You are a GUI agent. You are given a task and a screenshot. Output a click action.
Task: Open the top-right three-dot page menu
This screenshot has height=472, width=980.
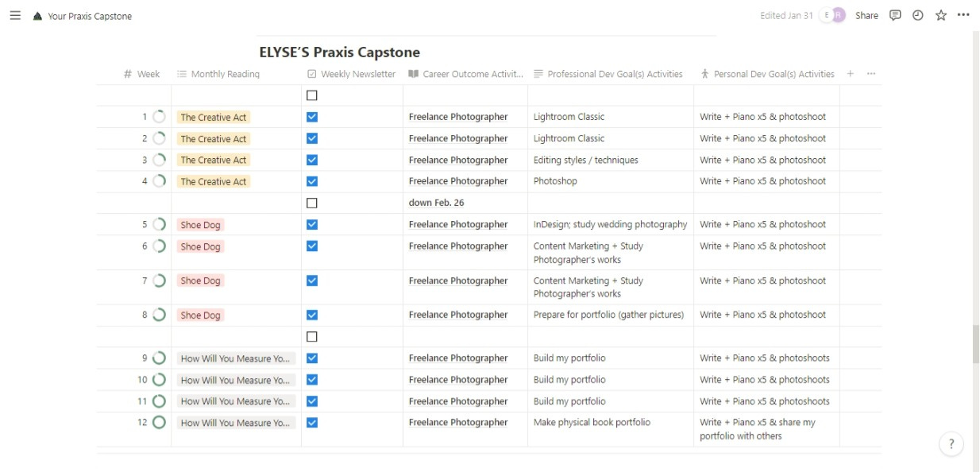click(x=963, y=15)
